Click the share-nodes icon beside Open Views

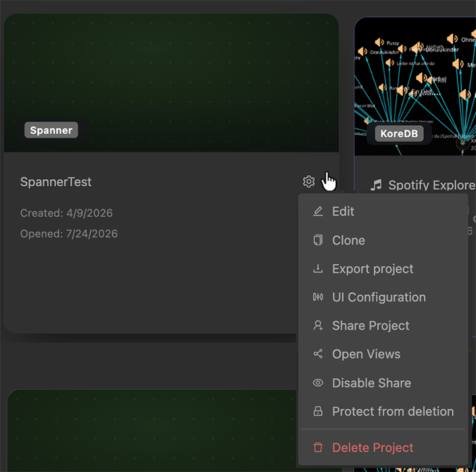(318, 354)
